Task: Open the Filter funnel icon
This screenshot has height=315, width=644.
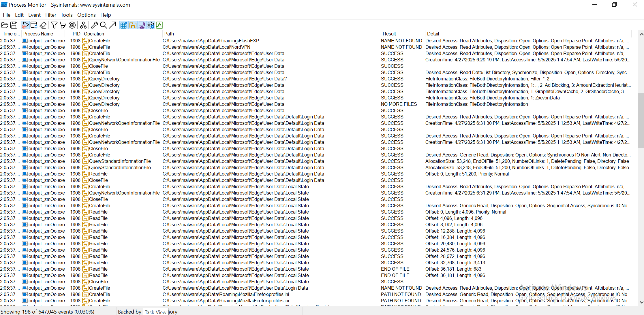Action: pyautogui.click(x=54, y=25)
